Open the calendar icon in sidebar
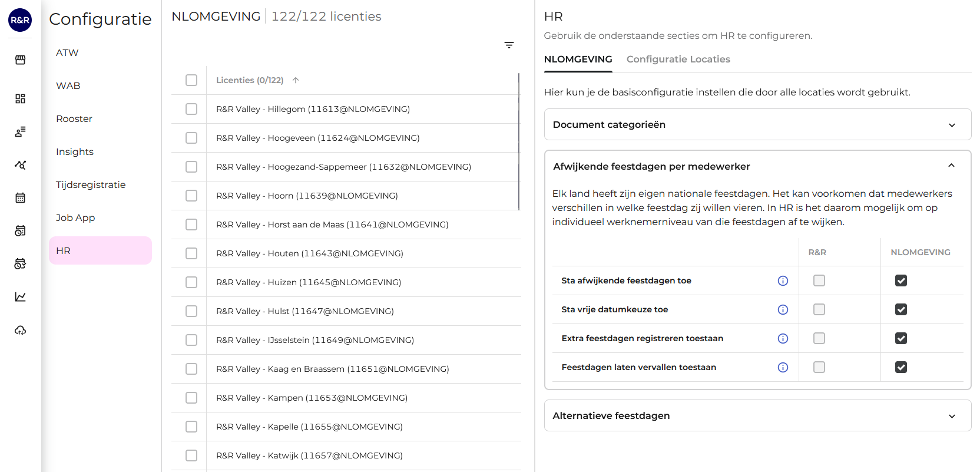 tap(20, 197)
